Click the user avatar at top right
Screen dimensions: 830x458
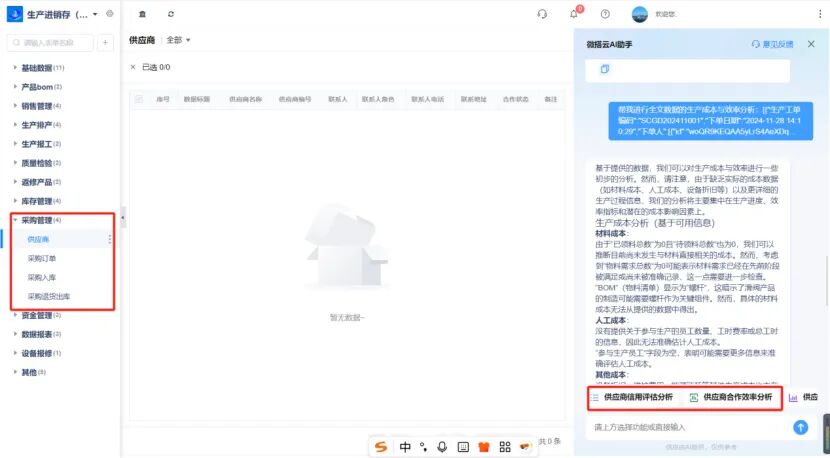click(x=640, y=14)
